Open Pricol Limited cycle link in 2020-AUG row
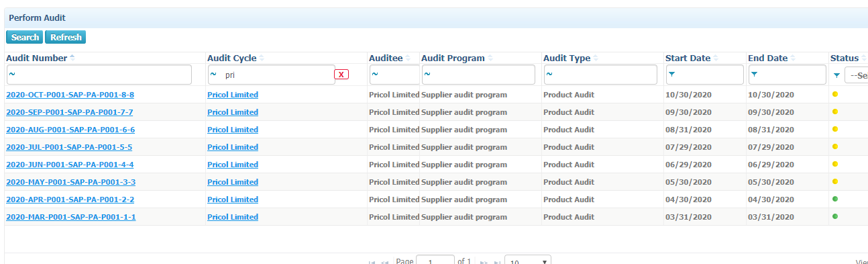The image size is (868, 264). tap(233, 130)
